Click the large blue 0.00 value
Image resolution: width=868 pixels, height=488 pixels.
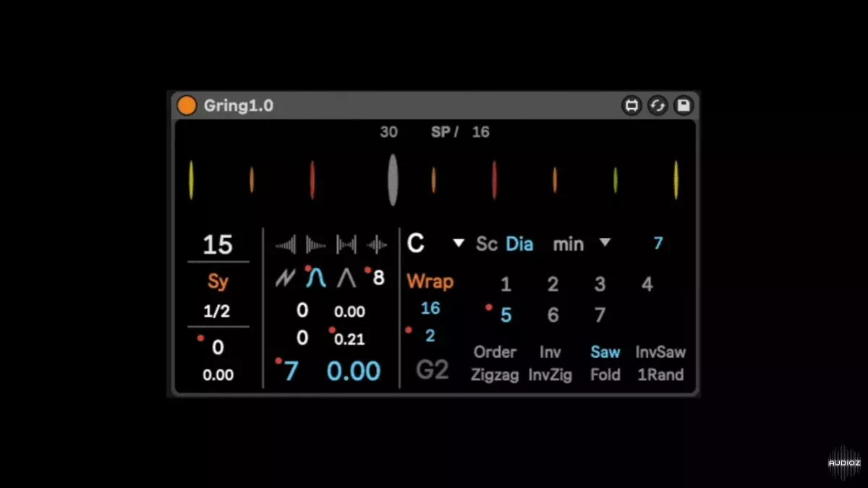[353, 371]
